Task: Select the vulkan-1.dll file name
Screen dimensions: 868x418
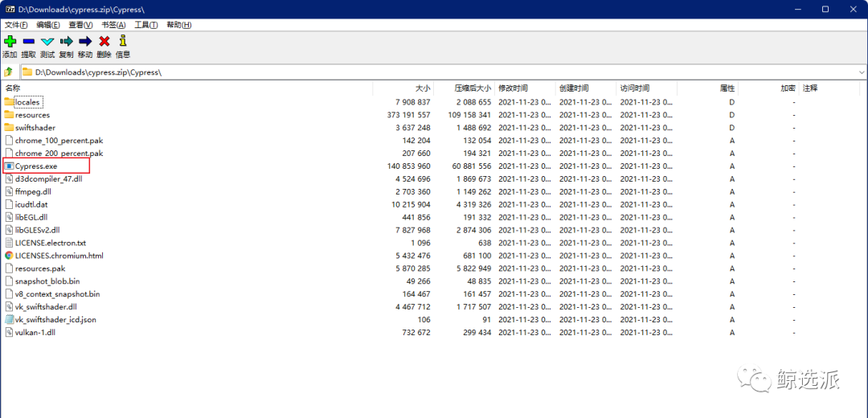Action: [35, 332]
